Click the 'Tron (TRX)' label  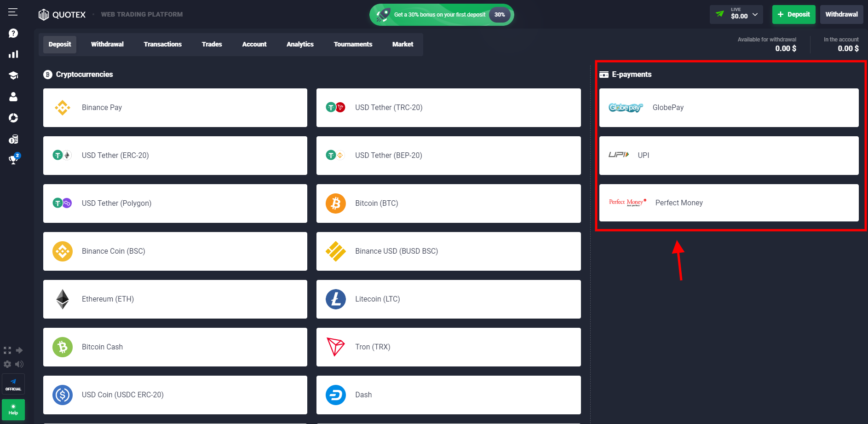tap(373, 347)
